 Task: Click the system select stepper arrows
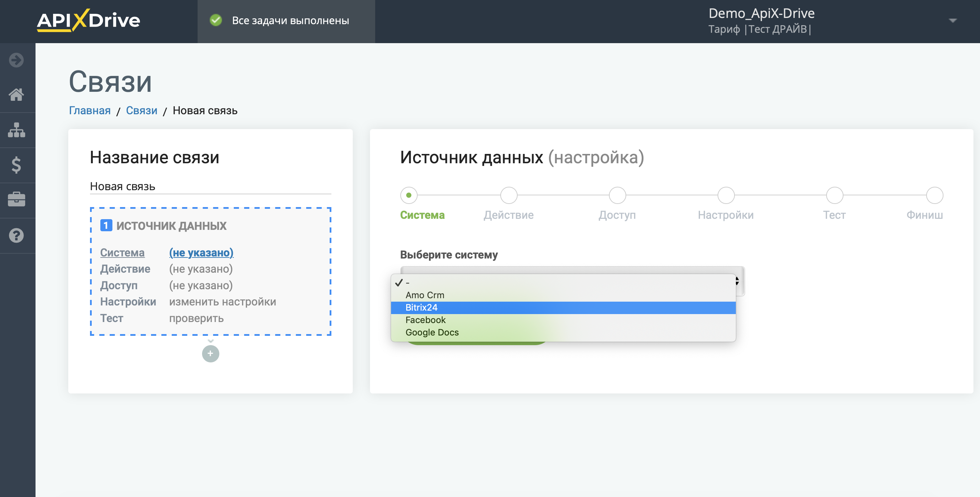point(737,281)
